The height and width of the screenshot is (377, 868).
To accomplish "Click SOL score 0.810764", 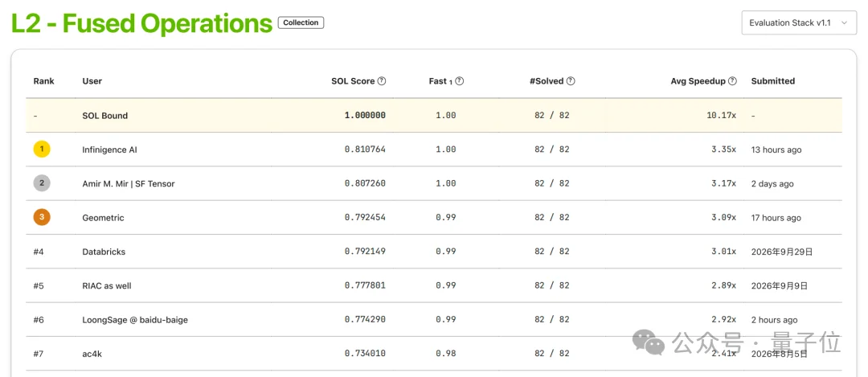I will pos(365,150).
